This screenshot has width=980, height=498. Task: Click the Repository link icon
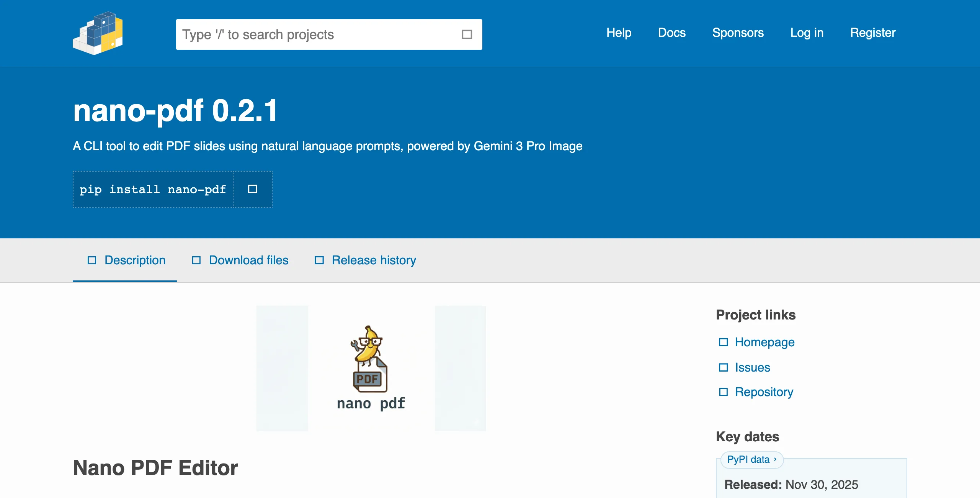tap(723, 392)
